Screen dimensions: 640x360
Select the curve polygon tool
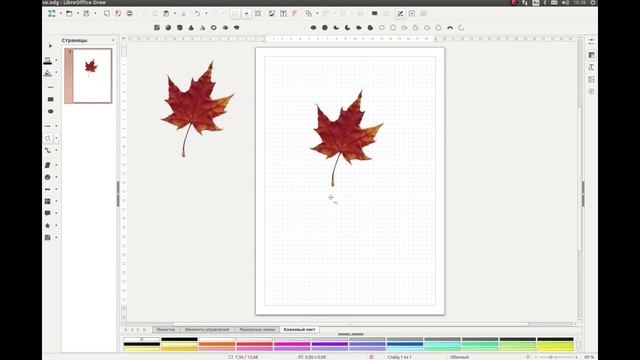(x=48, y=138)
